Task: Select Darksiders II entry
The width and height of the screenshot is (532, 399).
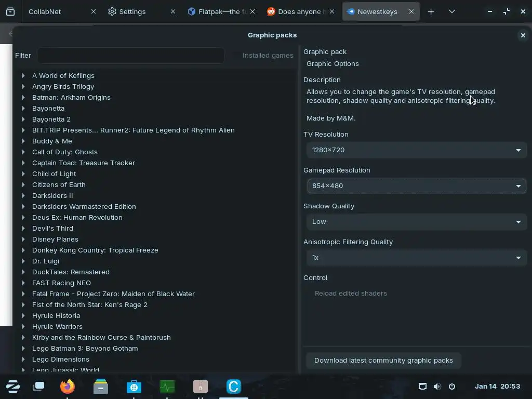Action: [52, 196]
